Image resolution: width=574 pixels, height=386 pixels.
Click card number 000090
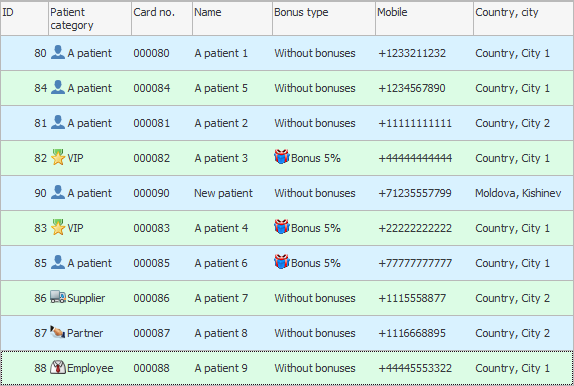click(151, 193)
